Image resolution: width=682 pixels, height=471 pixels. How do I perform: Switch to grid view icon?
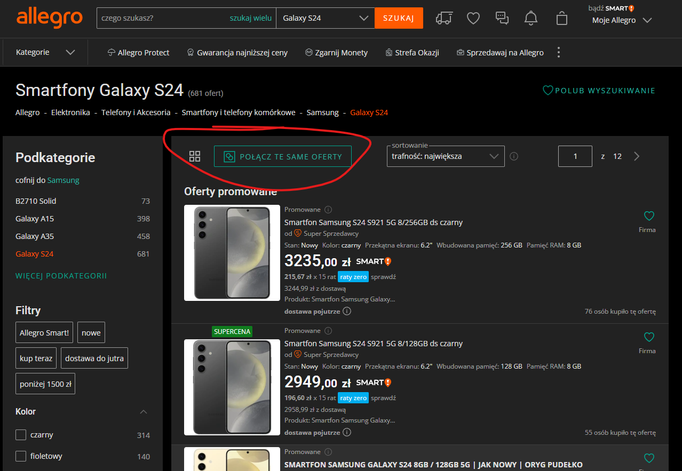click(195, 157)
